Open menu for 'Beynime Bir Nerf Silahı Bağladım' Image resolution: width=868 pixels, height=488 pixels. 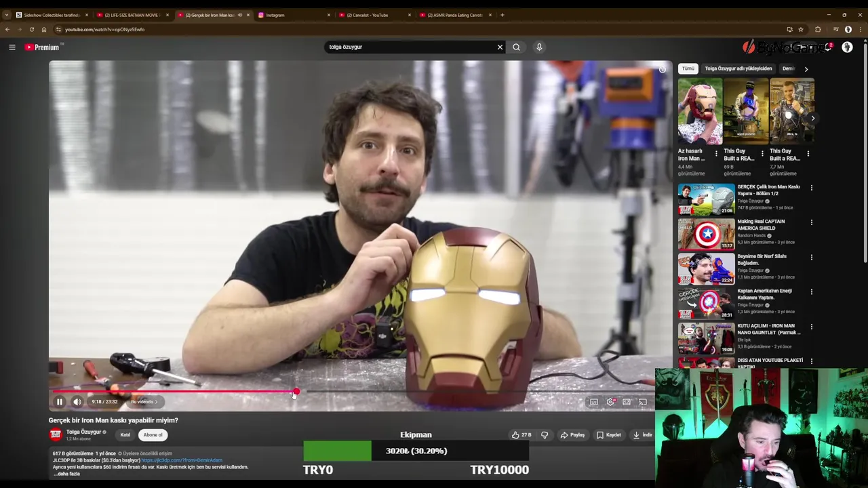click(812, 258)
